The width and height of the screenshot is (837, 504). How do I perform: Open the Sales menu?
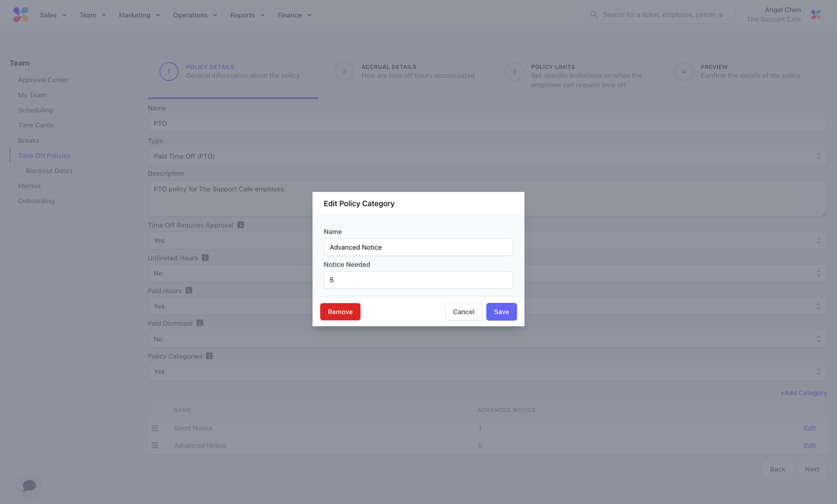coord(53,15)
